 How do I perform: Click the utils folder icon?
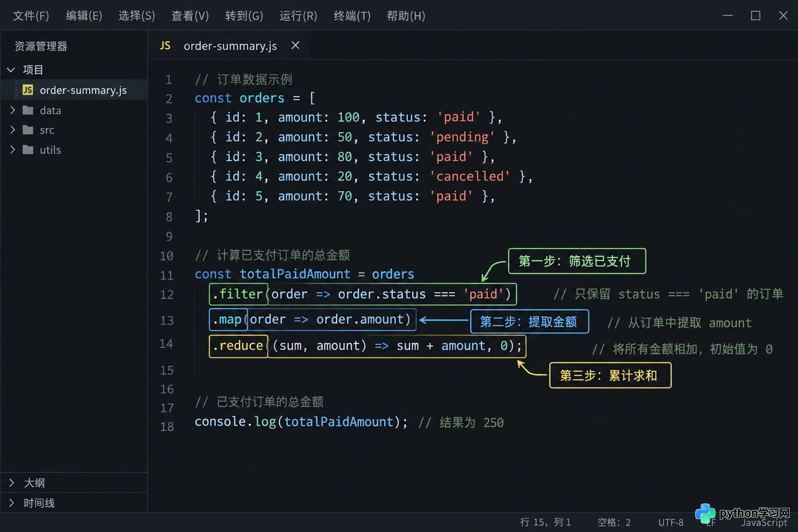28,150
